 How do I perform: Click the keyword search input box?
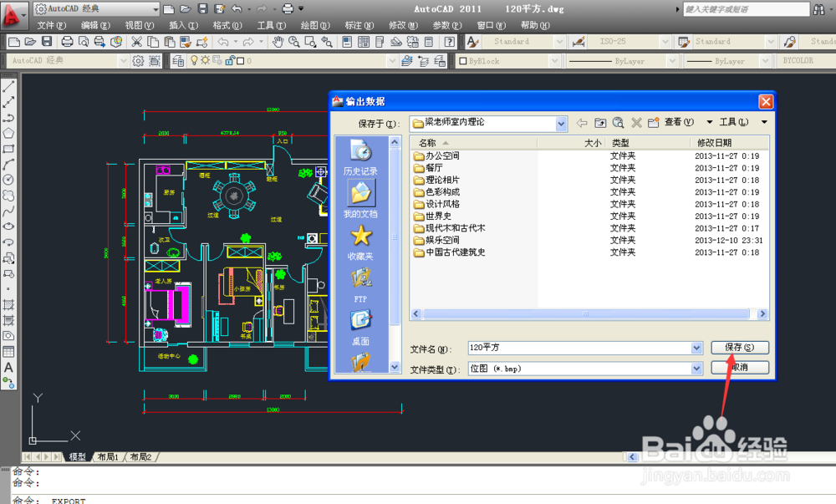[746, 9]
